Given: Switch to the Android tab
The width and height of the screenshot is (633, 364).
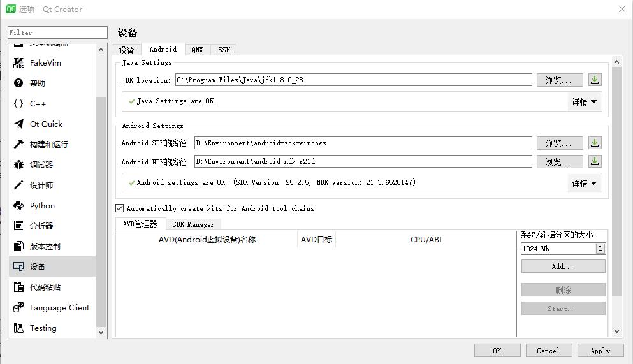Looking at the screenshot, I should (x=163, y=49).
